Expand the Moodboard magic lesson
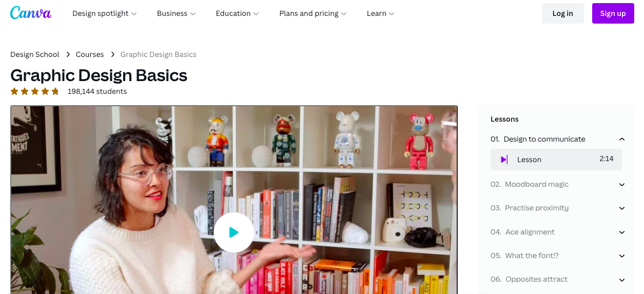644x294 pixels. coord(622,184)
